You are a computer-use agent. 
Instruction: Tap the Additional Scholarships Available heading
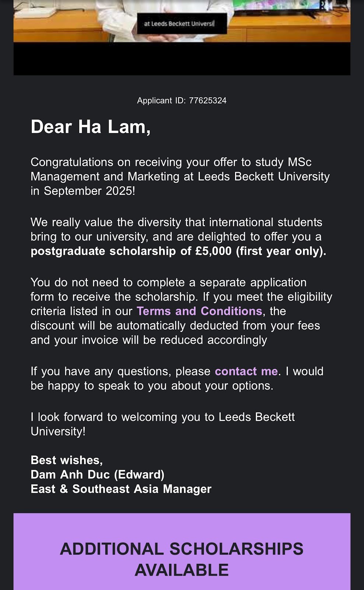pyautogui.click(x=182, y=559)
